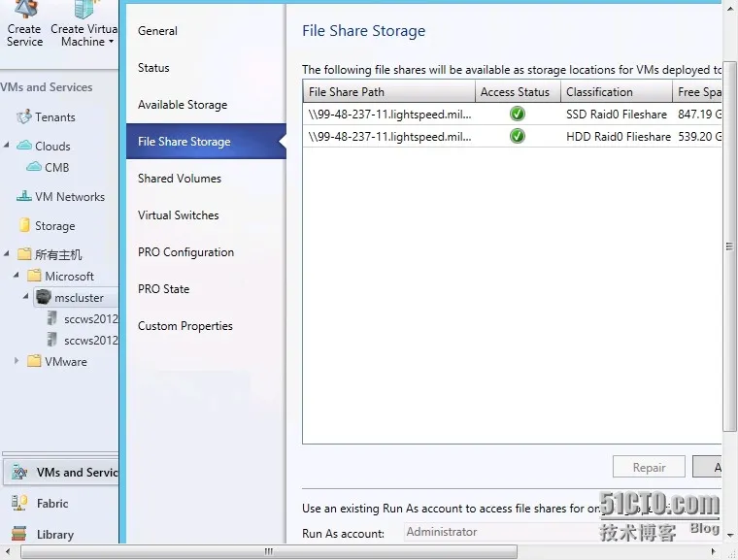Open the Create Virtual Machine dropdown

point(111,42)
